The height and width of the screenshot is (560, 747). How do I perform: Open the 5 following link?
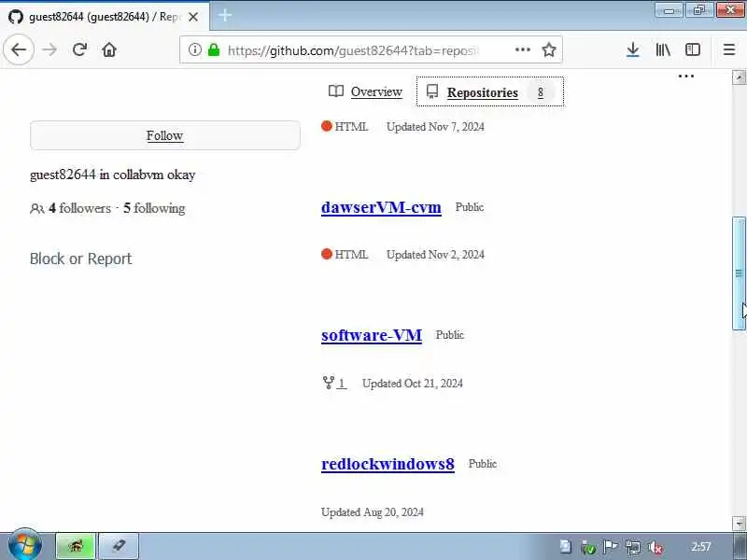point(154,208)
